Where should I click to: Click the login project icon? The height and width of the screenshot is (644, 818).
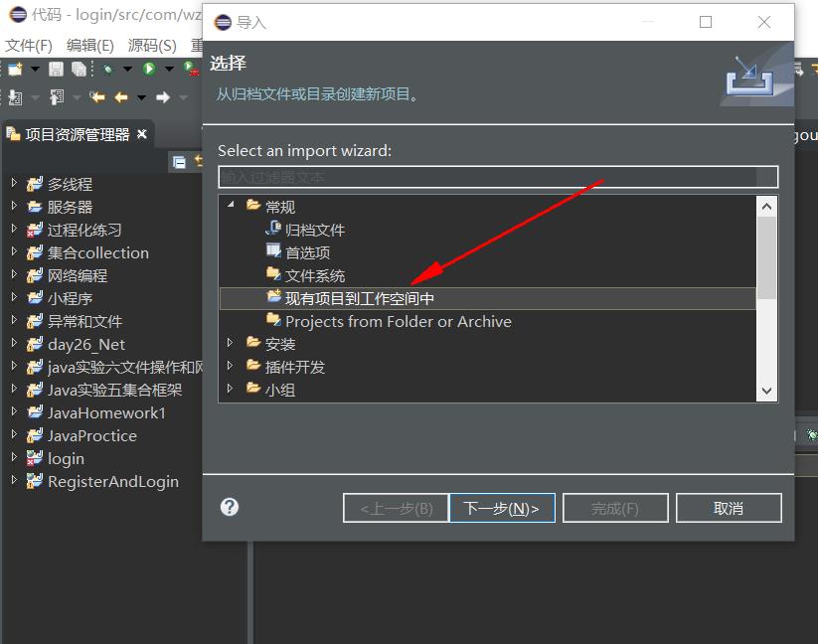pos(35,458)
